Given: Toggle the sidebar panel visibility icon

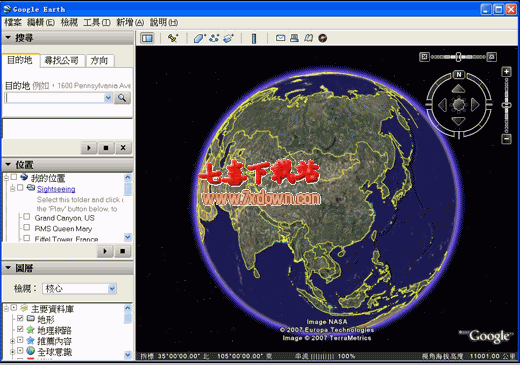Looking at the screenshot, I should [147, 38].
